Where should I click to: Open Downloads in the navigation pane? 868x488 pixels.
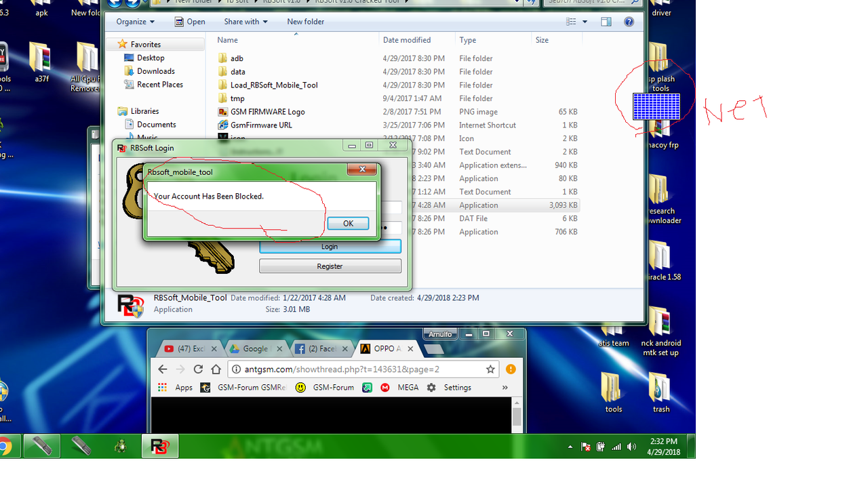point(155,71)
